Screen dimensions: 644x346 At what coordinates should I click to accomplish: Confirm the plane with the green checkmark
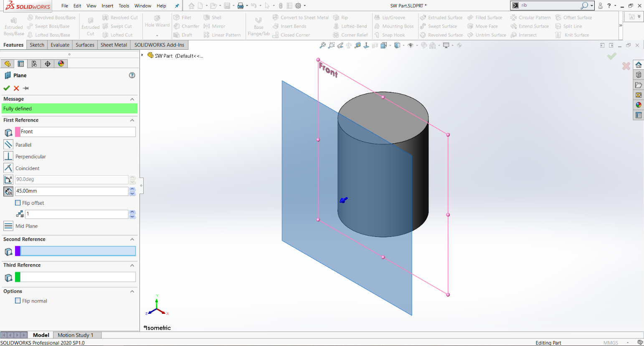[x=7, y=88]
